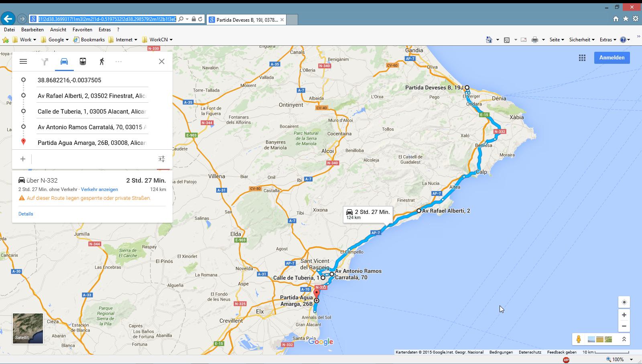Click Anmelden sign-in button

pyautogui.click(x=612, y=58)
